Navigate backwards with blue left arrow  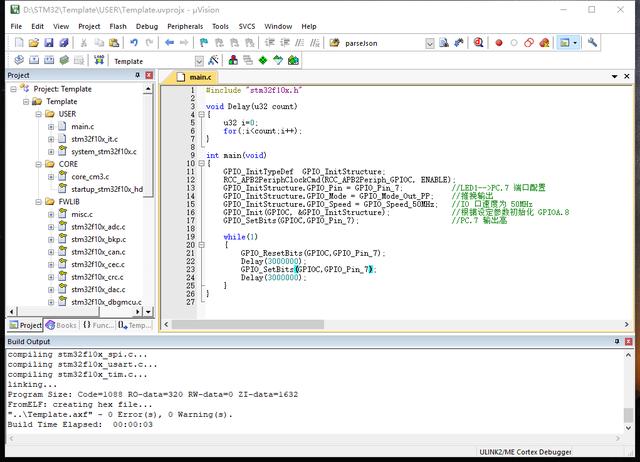tap(169, 42)
